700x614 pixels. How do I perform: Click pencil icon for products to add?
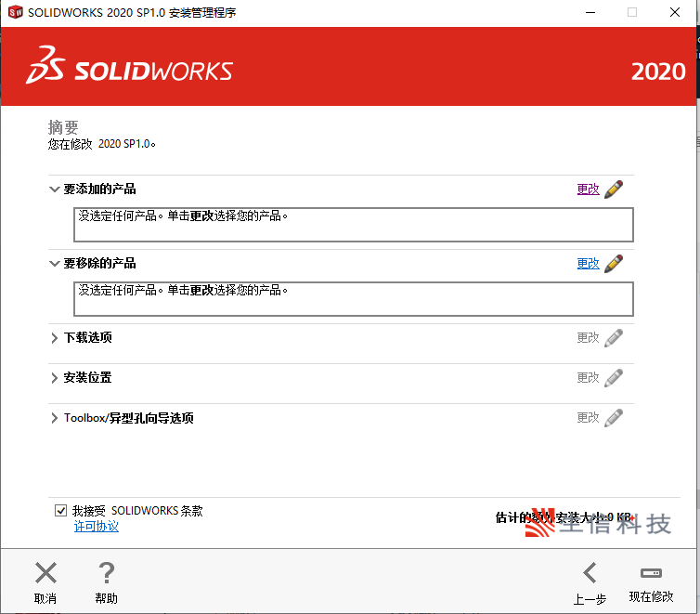click(614, 189)
